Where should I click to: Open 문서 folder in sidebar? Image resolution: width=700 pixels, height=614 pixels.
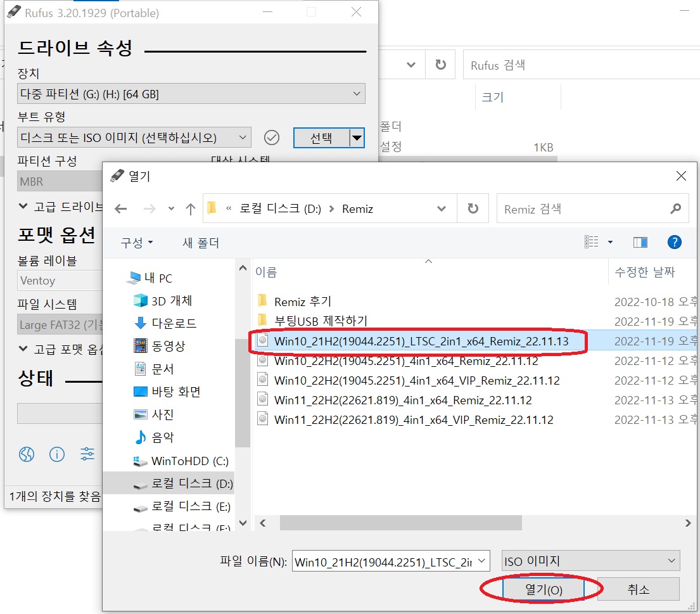point(153,369)
